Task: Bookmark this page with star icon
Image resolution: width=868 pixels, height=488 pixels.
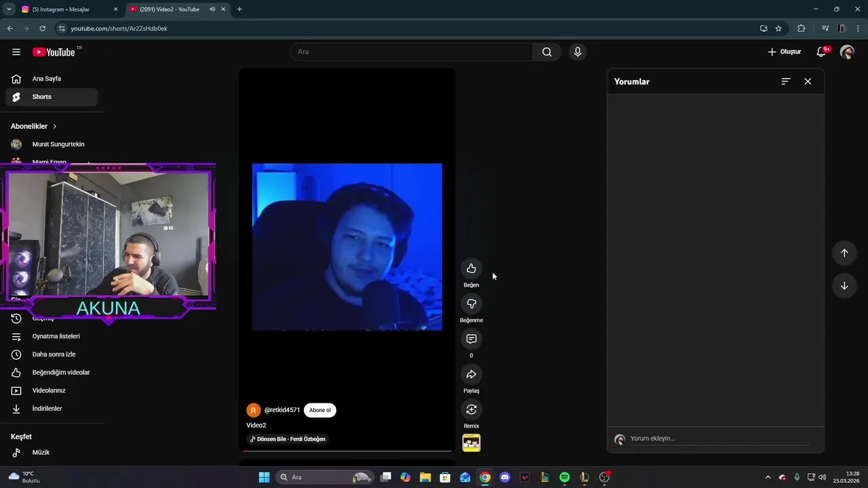Action: pos(778,28)
